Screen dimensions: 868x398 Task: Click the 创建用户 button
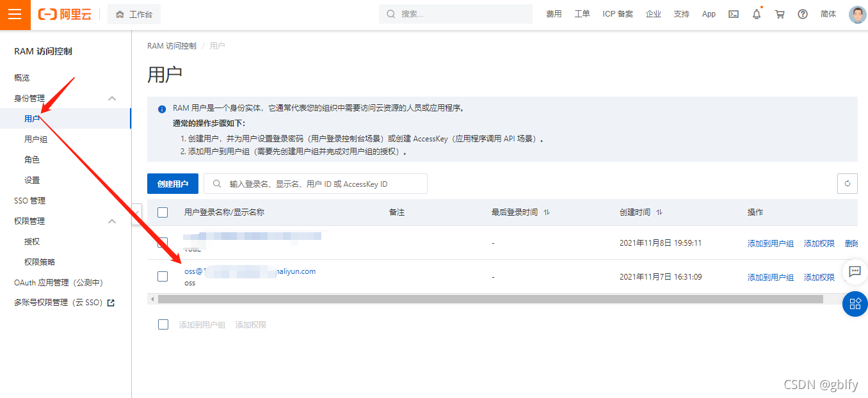[x=172, y=184]
